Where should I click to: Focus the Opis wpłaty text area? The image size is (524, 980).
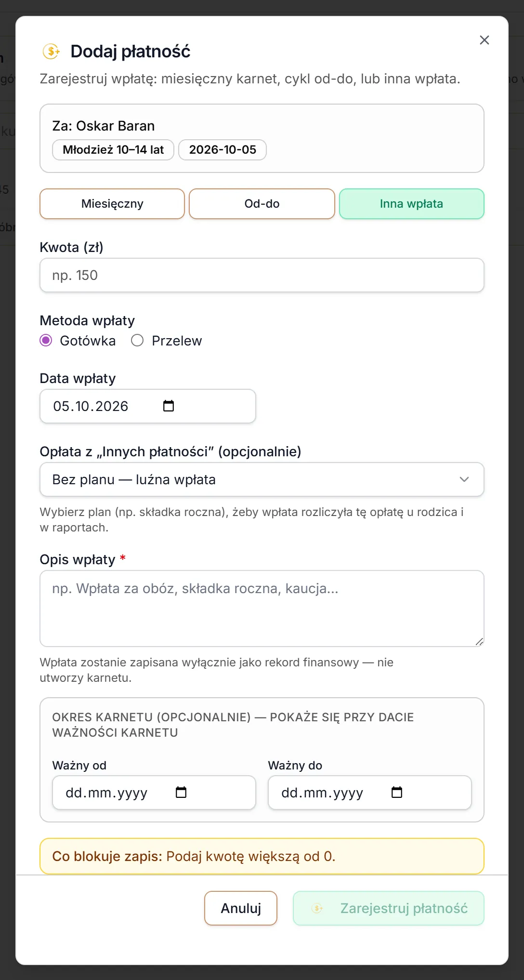[262, 609]
